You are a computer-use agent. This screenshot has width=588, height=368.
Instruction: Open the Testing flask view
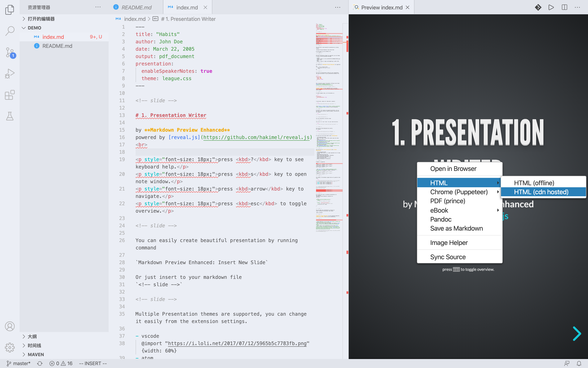10,116
